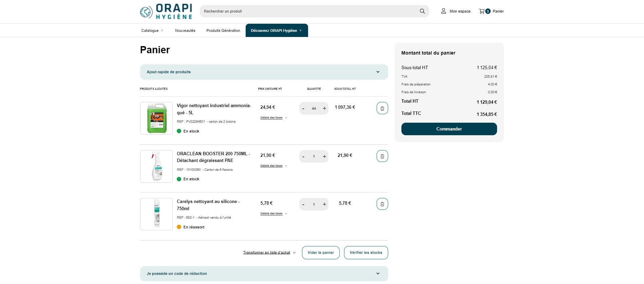644x284 pixels.
Task: Click the search magnifier icon
Action: coord(422,11)
